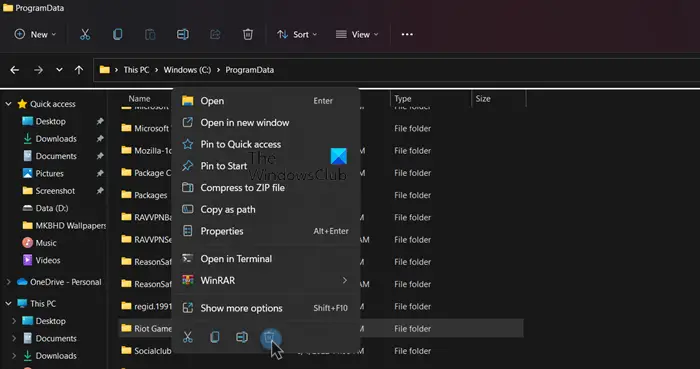
Task: Expand Documents under This PC
Action: 14,338
